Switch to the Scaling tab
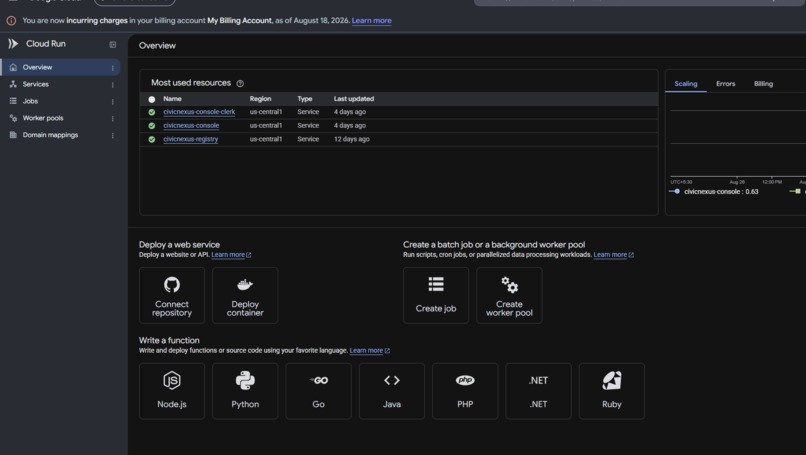The image size is (806, 455). pyautogui.click(x=686, y=84)
